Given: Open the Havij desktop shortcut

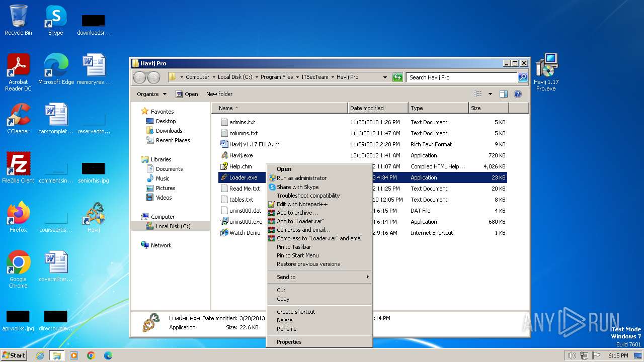Looking at the screenshot, I should tap(94, 217).
